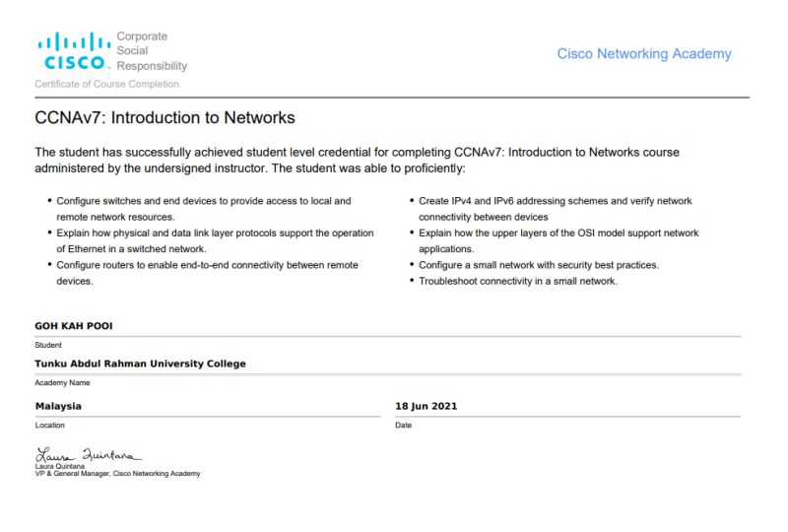The image size is (788, 532).
Task: Click the CCNAv7: Introduction to Networks heading
Action: click(x=164, y=118)
